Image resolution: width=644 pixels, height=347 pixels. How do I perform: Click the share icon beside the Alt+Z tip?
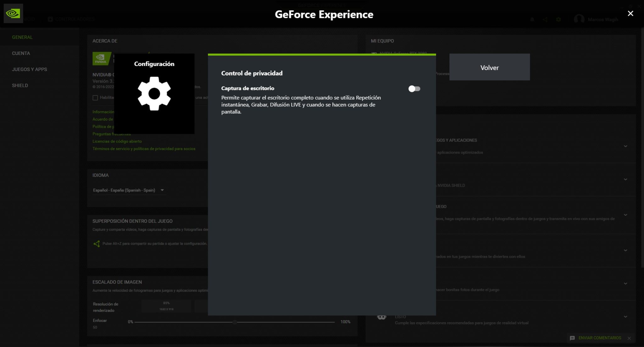click(x=97, y=243)
